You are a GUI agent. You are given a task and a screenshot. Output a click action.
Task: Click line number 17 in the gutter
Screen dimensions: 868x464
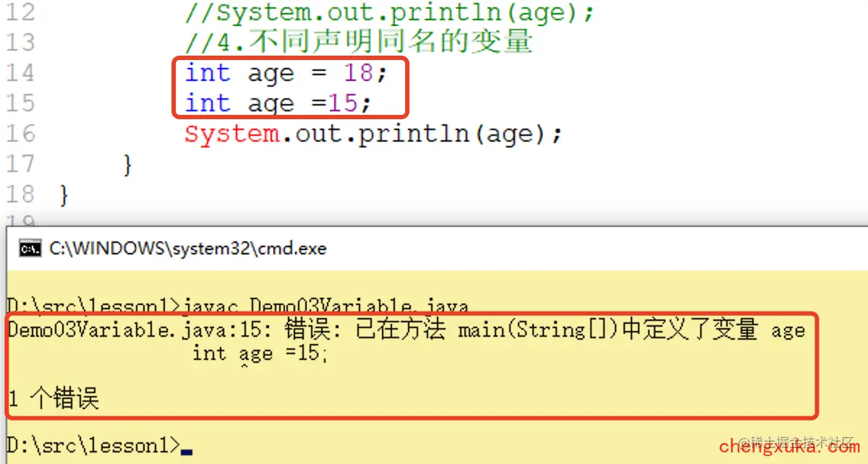click(x=20, y=163)
